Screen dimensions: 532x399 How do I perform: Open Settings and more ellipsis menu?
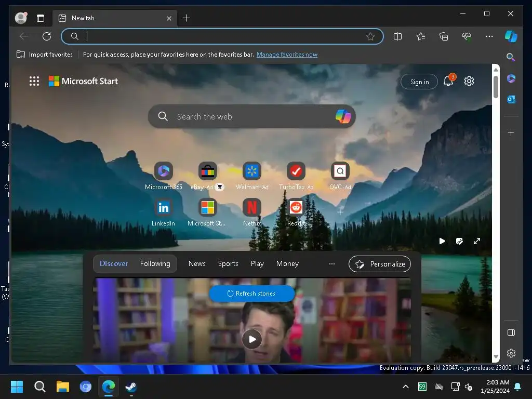pyautogui.click(x=489, y=36)
